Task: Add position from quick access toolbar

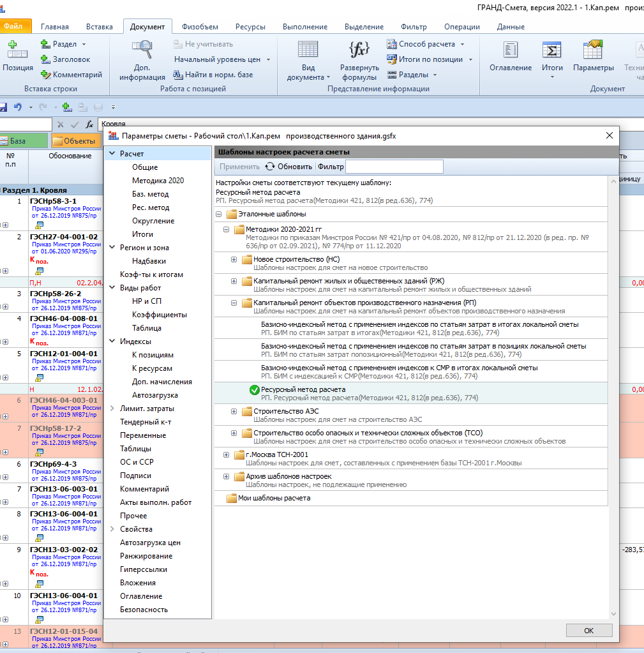Action: click(x=67, y=107)
